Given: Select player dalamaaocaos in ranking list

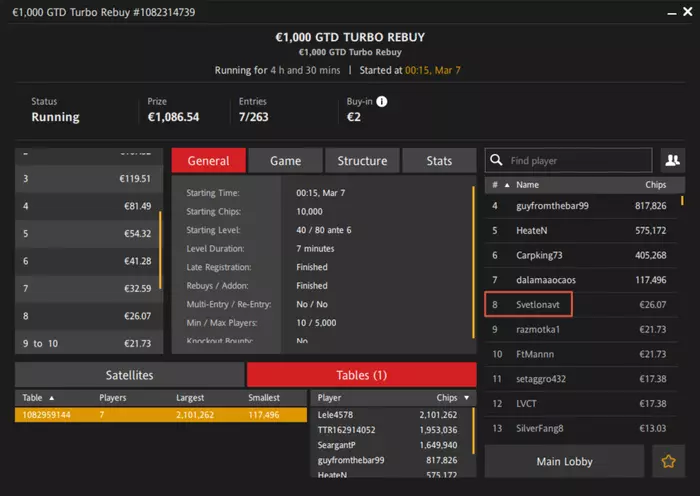Looking at the screenshot, I should point(581,280).
